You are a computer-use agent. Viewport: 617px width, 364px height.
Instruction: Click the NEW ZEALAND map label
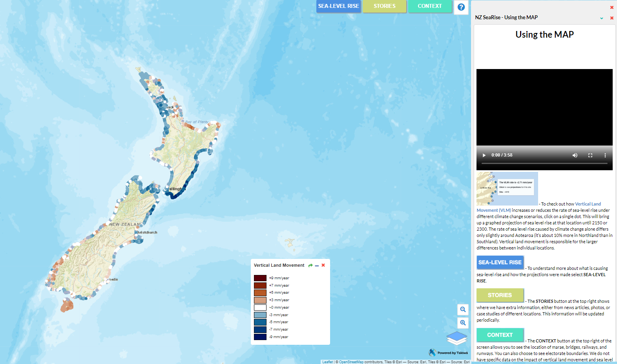click(125, 224)
